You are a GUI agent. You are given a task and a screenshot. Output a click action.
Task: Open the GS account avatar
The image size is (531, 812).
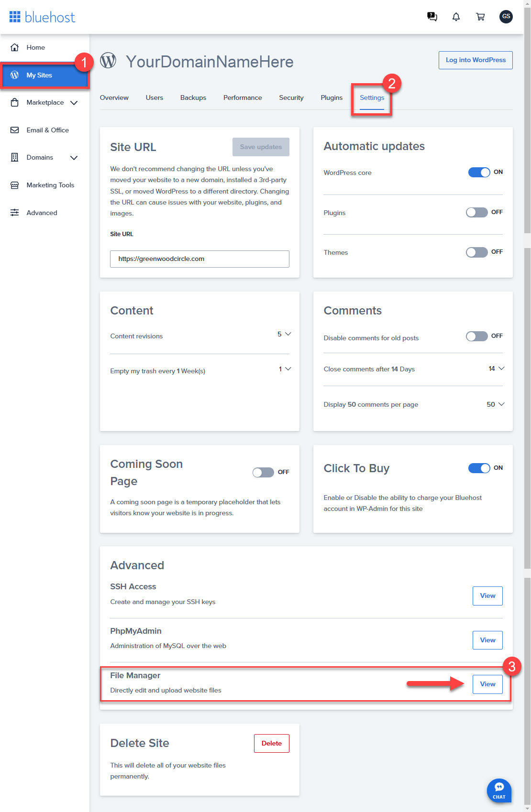click(506, 17)
